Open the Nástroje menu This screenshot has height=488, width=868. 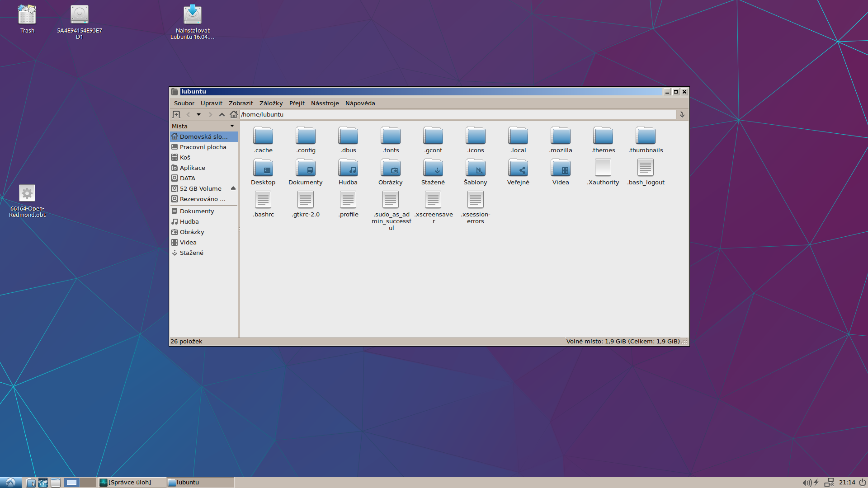pos(325,103)
